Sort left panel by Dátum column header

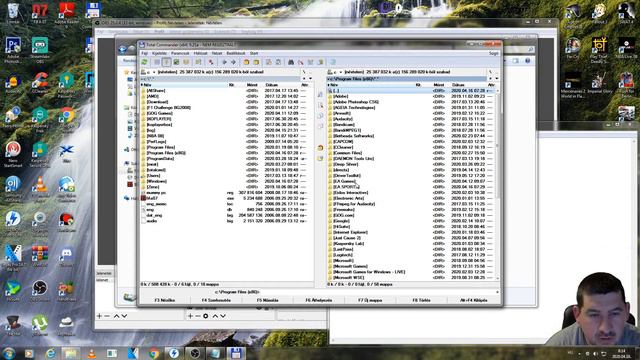pos(272,85)
